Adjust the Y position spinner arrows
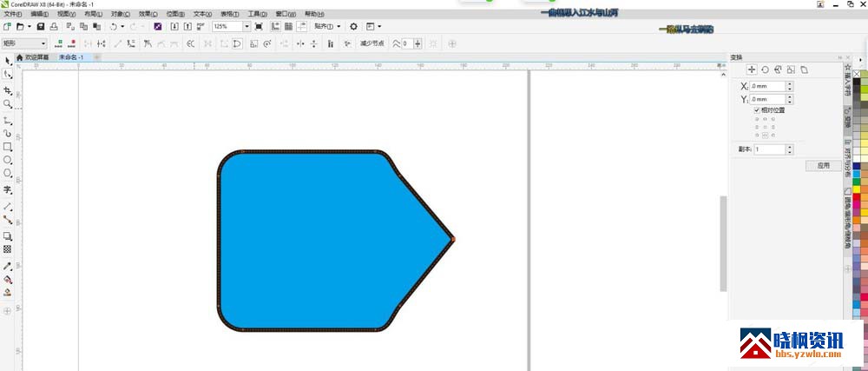Screen dimensions: 868x371 point(789,100)
